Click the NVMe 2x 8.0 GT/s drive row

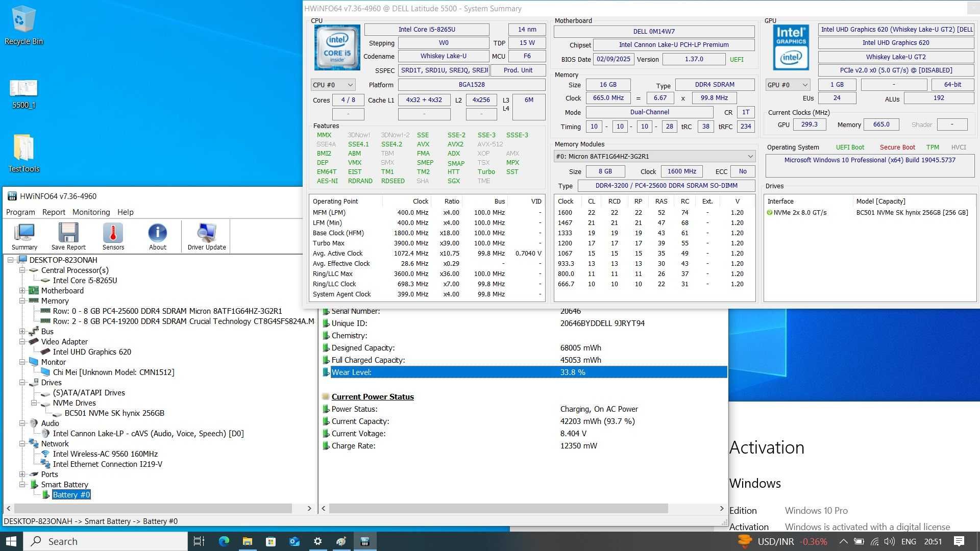pos(870,212)
